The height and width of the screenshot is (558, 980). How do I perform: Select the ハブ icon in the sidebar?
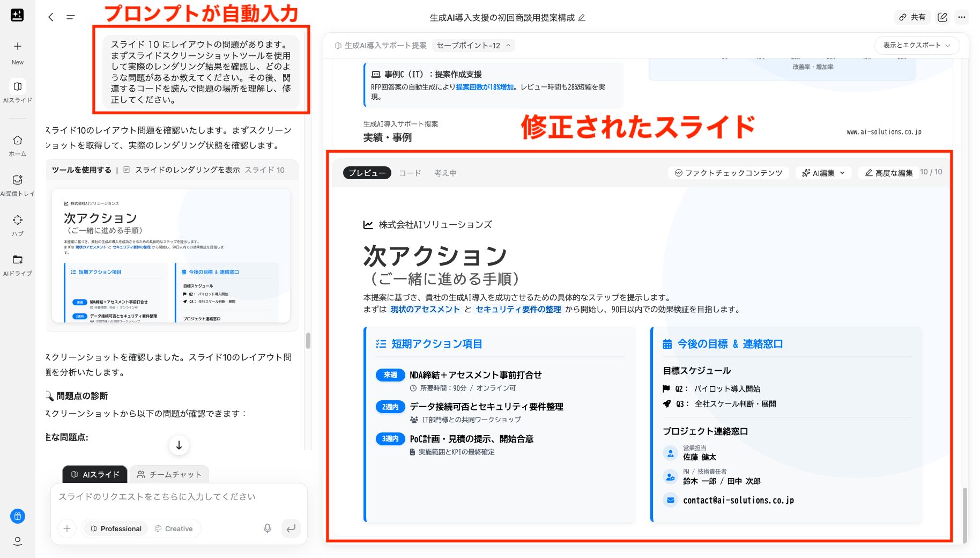(18, 220)
